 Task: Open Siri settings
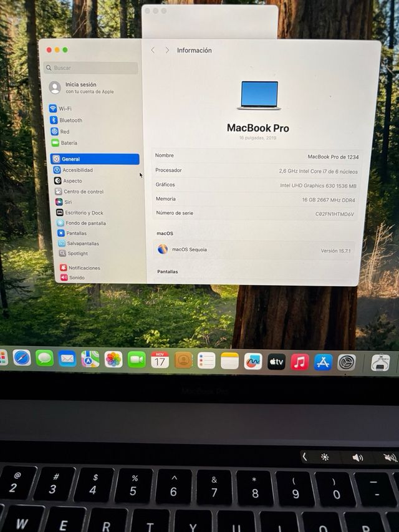tap(64, 202)
